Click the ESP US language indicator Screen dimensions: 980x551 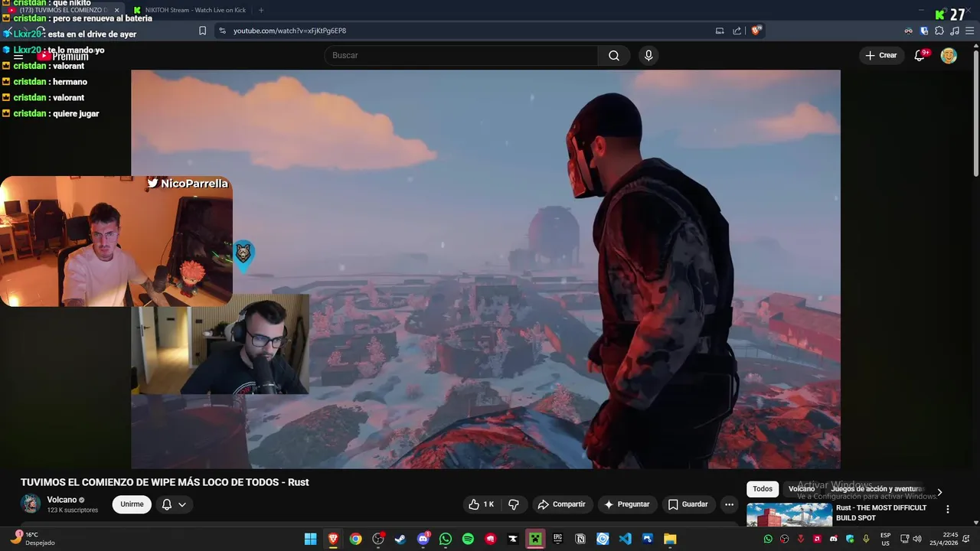[885, 539]
